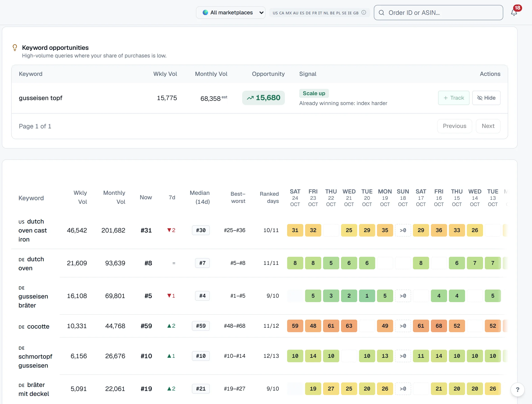Click the marketplace codes list US CA MX
532x404 pixels.
coord(315,13)
